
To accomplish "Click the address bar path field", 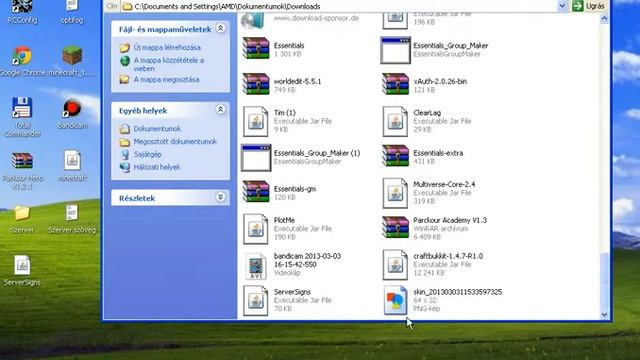I will click(x=339, y=6).
